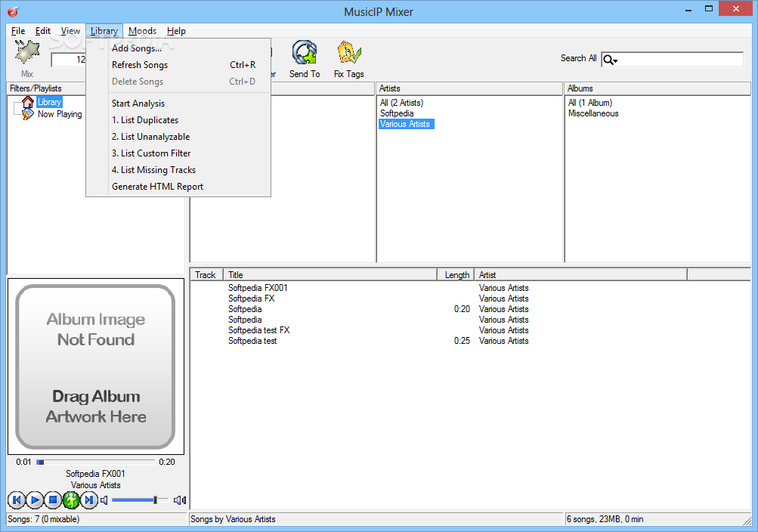The height and width of the screenshot is (532, 758).
Task: Open the Edit menu
Action: point(42,31)
